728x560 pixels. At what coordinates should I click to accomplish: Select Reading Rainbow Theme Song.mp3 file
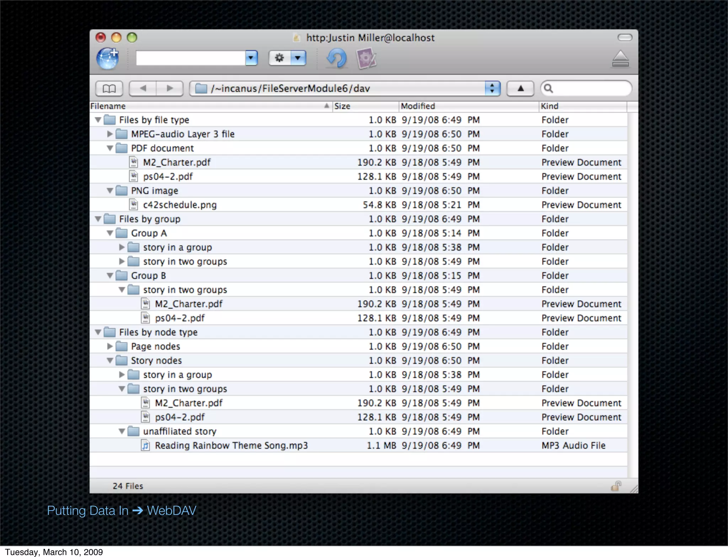click(358, 446)
